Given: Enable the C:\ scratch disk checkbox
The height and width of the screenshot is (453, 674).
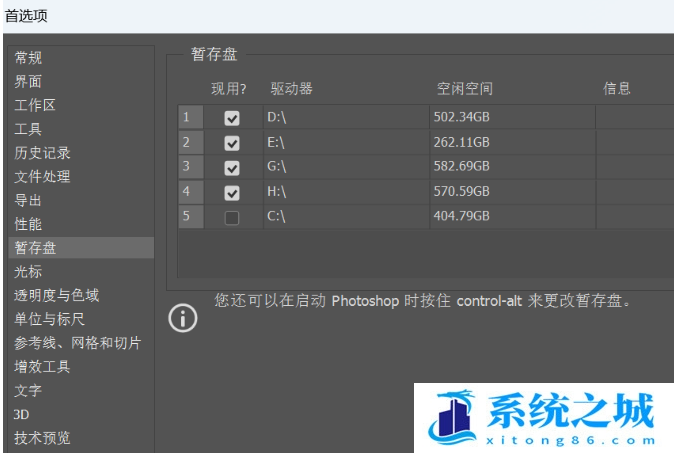Looking at the screenshot, I should click(232, 217).
